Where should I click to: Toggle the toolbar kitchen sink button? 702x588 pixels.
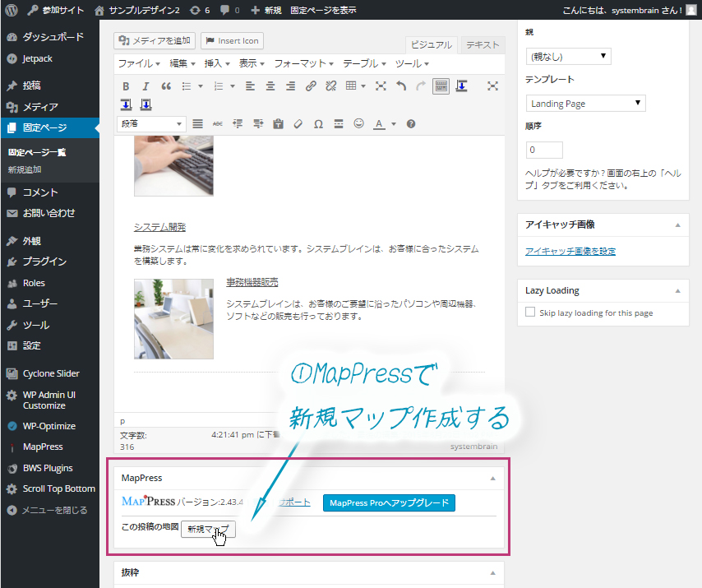point(441,86)
